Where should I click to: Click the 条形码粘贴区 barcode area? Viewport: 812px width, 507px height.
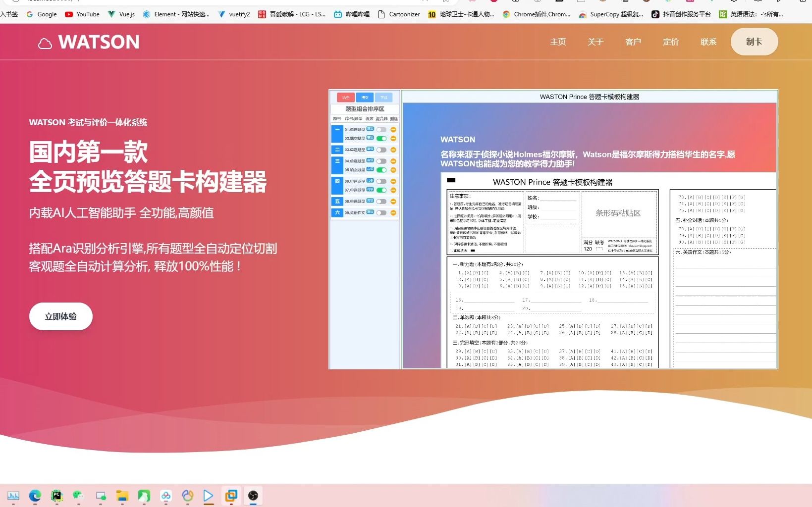click(x=618, y=213)
